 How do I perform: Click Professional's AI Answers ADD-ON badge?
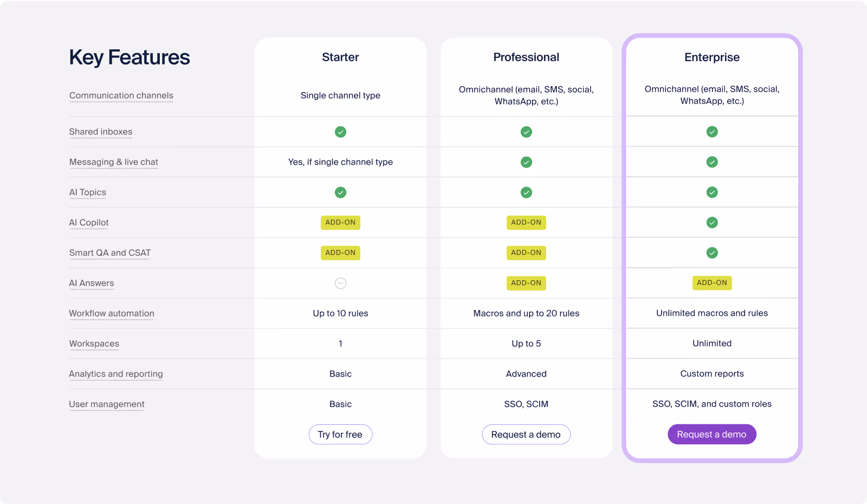[526, 283]
